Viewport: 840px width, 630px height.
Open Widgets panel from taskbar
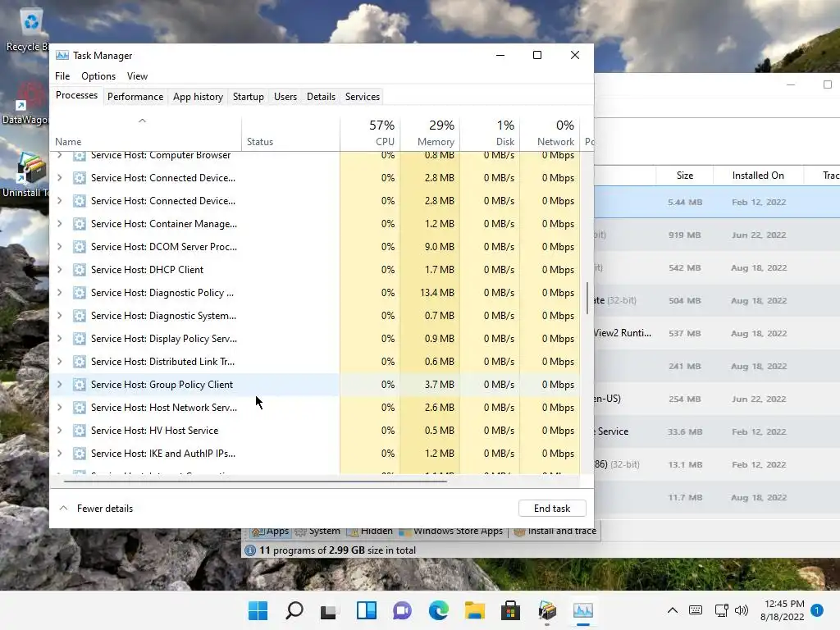pyautogui.click(x=367, y=610)
